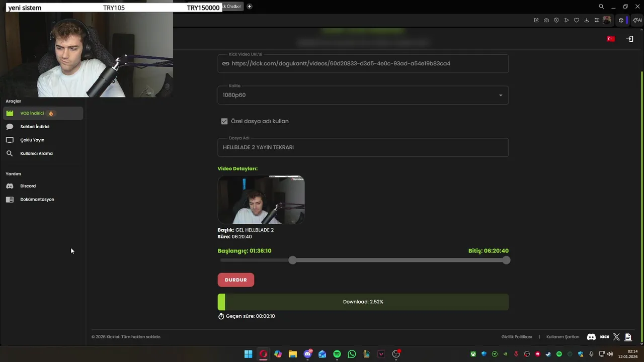The height and width of the screenshot is (362, 644).
Task: Click the browser downloads icon
Action: point(587,20)
